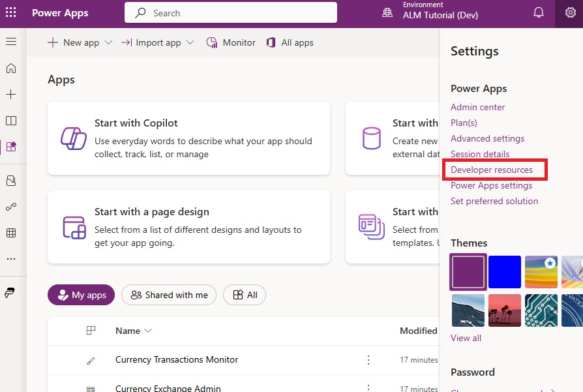Select the purple theme swatch
Image resolution: width=583 pixels, height=392 pixels.
pyautogui.click(x=468, y=272)
